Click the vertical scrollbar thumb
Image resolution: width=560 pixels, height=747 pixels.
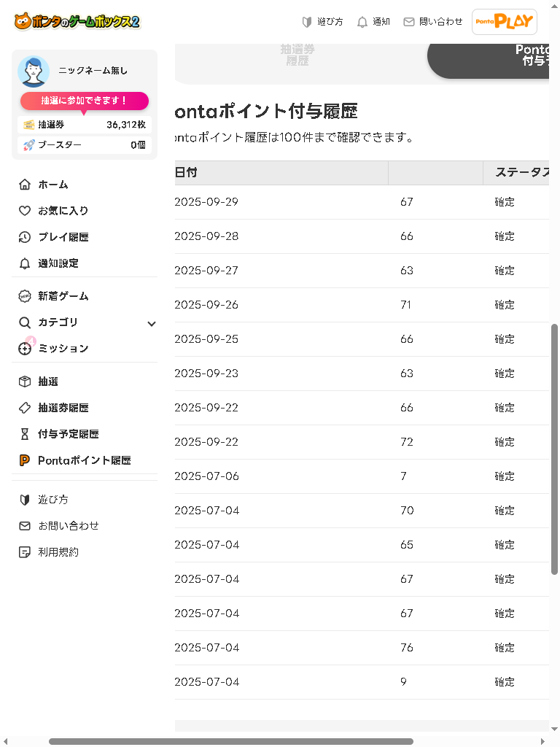tap(555, 448)
